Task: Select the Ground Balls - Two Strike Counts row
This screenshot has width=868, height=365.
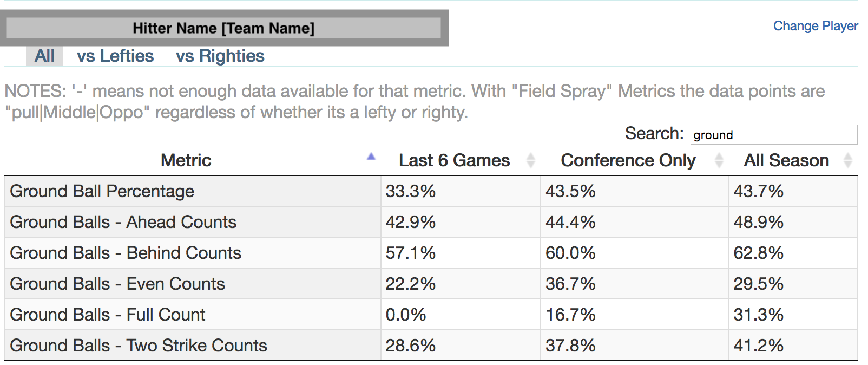Action: pyautogui.click(x=431, y=346)
